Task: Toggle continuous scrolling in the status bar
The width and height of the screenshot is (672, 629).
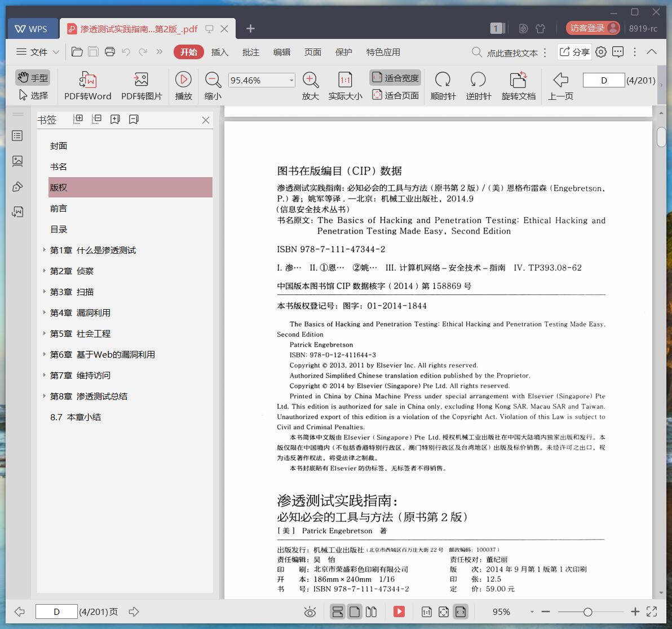Action: pos(337,612)
